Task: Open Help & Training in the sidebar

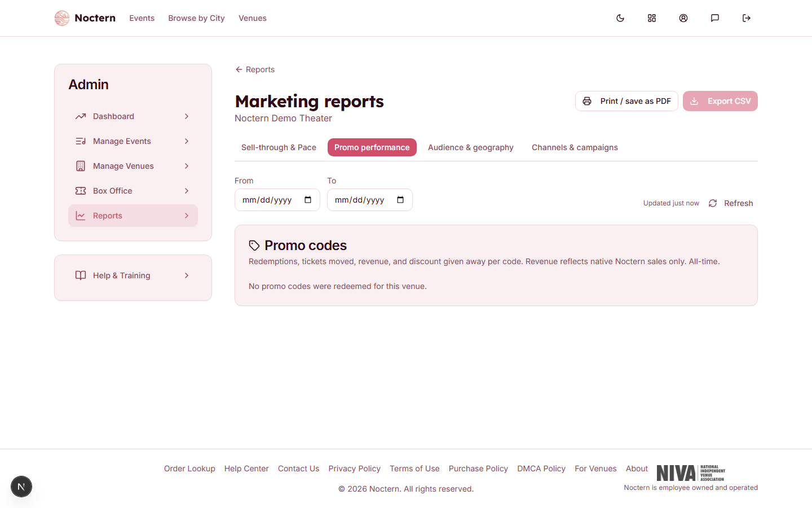Action: [x=133, y=275]
